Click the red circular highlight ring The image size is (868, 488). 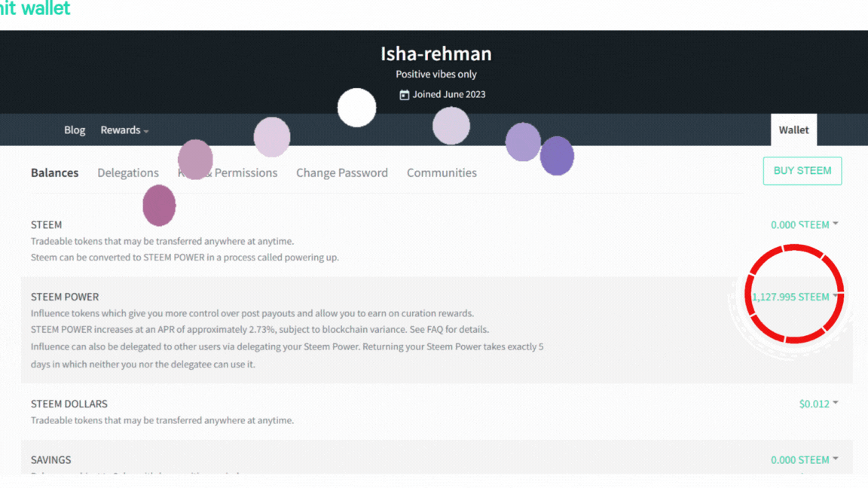794,294
